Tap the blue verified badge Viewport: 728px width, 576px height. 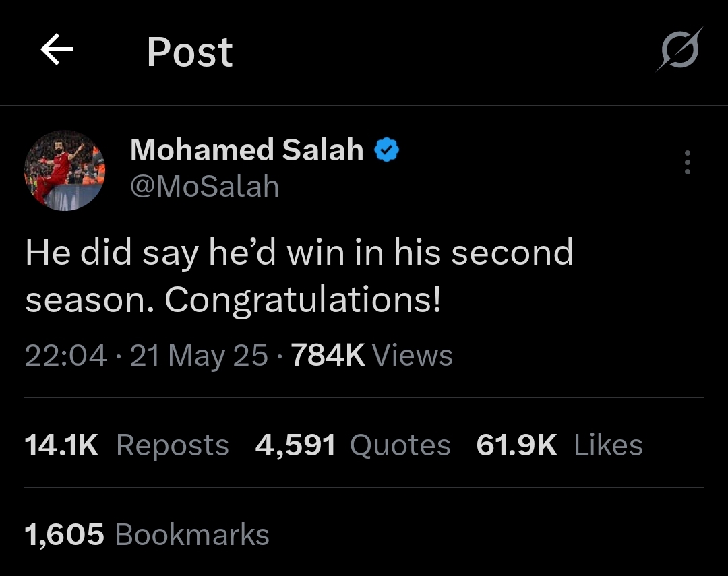pos(386,150)
